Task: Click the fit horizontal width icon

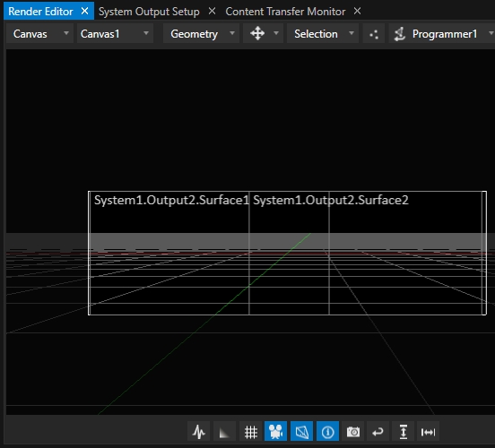Action: tap(428, 431)
